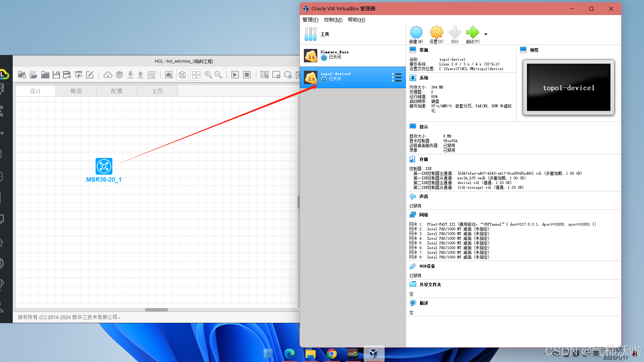Stop all devices with stop icon
Screen dimensions: 644x362
(247, 75)
